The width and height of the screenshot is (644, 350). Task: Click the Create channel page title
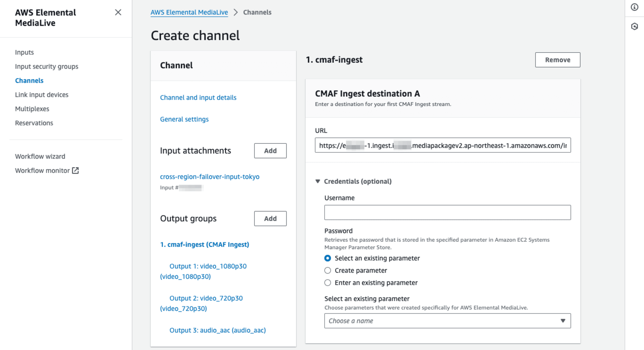coord(195,35)
